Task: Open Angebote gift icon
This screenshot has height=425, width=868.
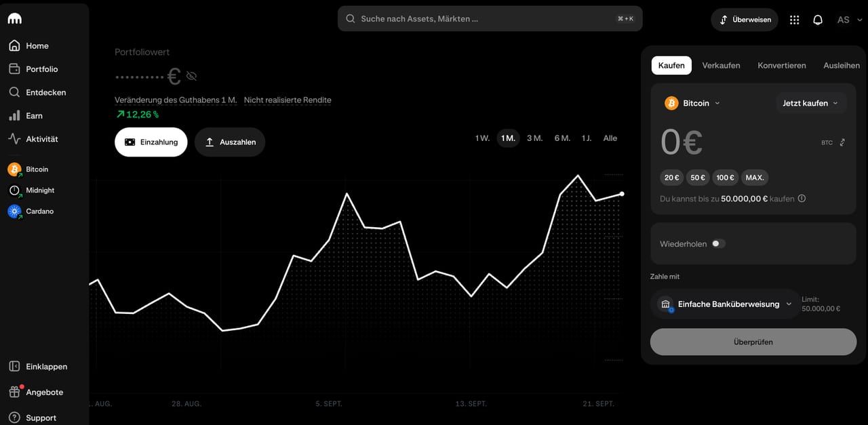Action: (14, 392)
